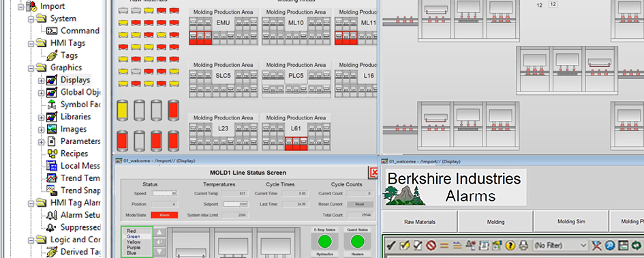
Task: Open the Raw Materials navigation button
Action: tap(420, 222)
